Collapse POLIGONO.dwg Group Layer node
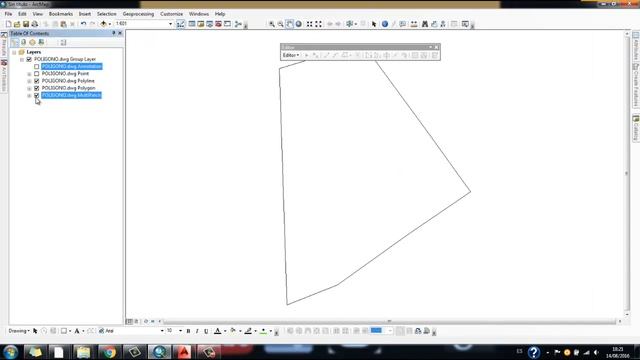Viewport: 640px width, 360px height. (22, 60)
